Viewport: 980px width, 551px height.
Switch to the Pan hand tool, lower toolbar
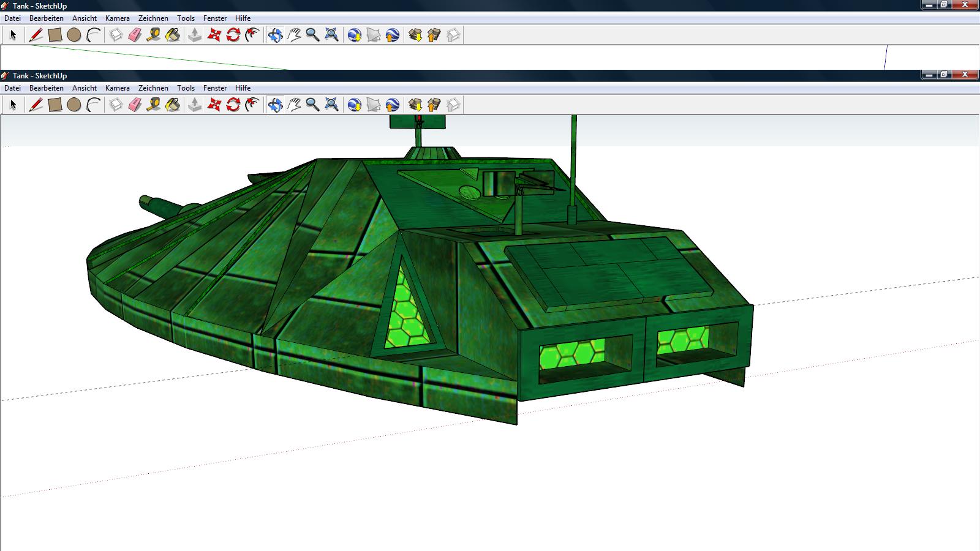[294, 105]
